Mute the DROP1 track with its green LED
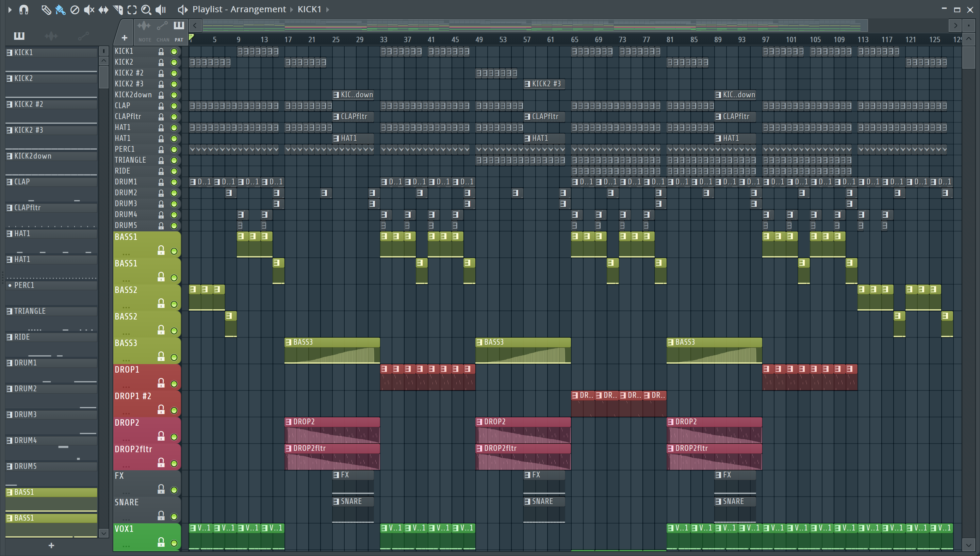The height and width of the screenshot is (556, 980). pyautogui.click(x=174, y=384)
